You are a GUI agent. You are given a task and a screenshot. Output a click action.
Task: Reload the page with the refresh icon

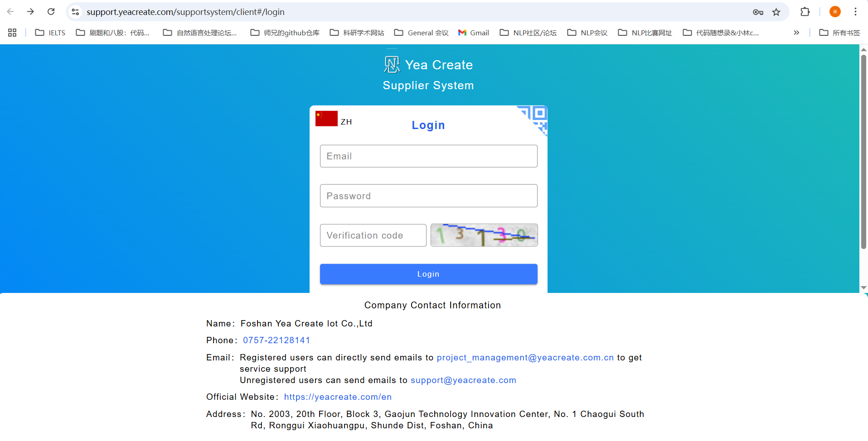pyautogui.click(x=51, y=12)
